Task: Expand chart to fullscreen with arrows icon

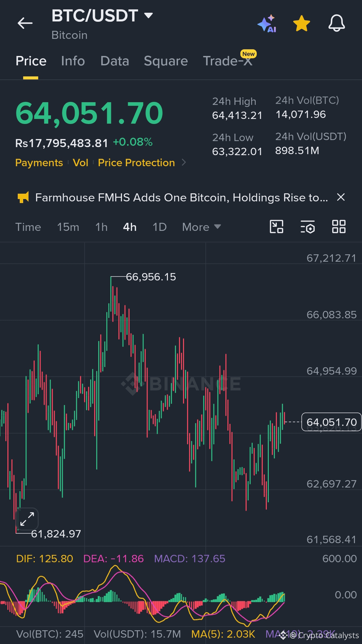Action: [x=27, y=519]
